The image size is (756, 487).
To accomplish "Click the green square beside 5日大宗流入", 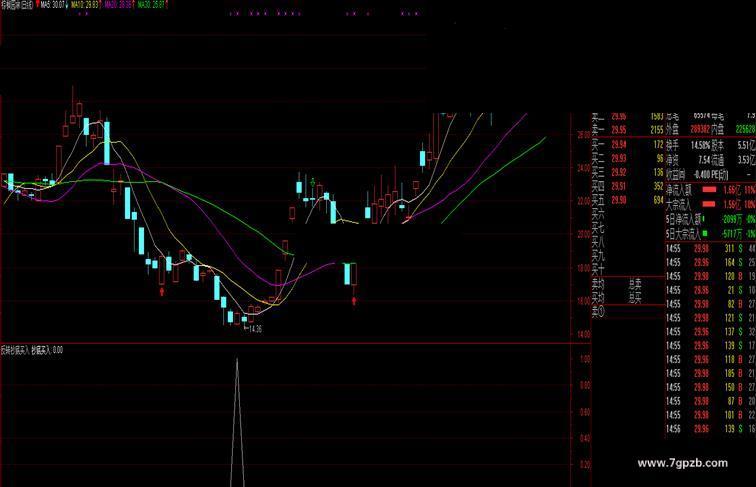I will click(705, 233).
